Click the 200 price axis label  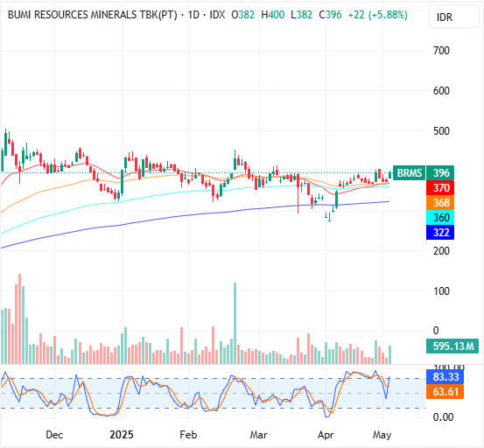441,251
